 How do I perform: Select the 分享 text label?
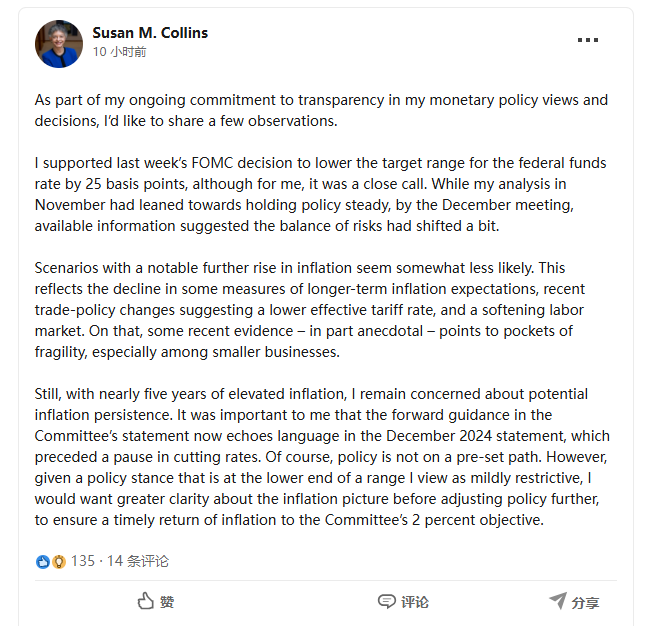586,602
